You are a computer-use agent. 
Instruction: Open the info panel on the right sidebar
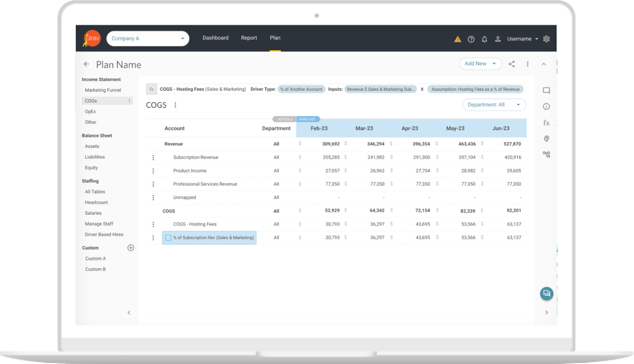pos(546,106)
